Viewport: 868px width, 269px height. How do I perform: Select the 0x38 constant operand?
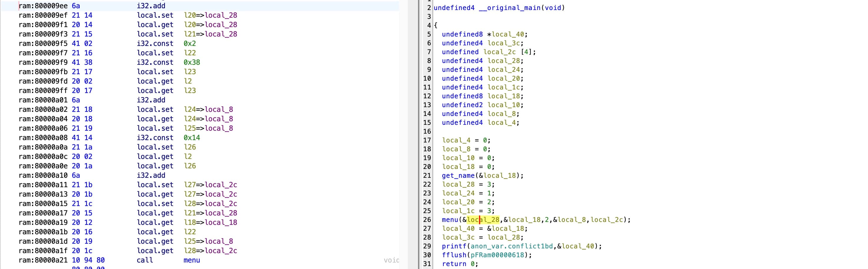tap(191, 62)
